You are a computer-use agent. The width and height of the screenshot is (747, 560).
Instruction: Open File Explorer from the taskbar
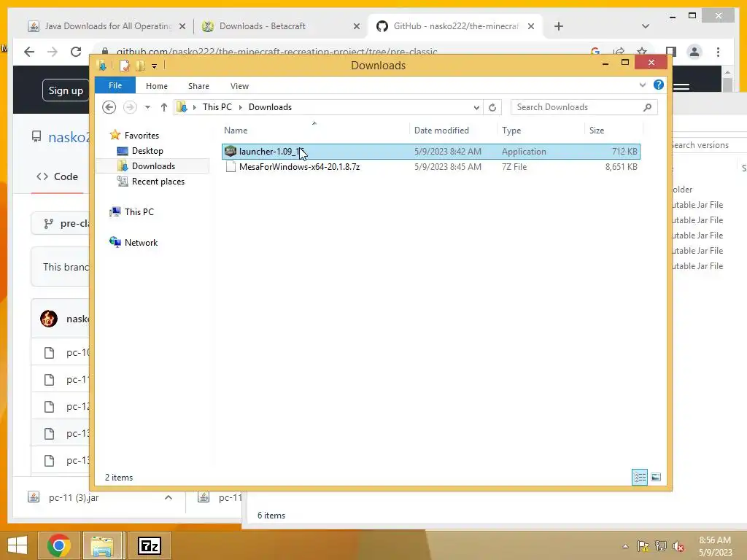point(102,545)
